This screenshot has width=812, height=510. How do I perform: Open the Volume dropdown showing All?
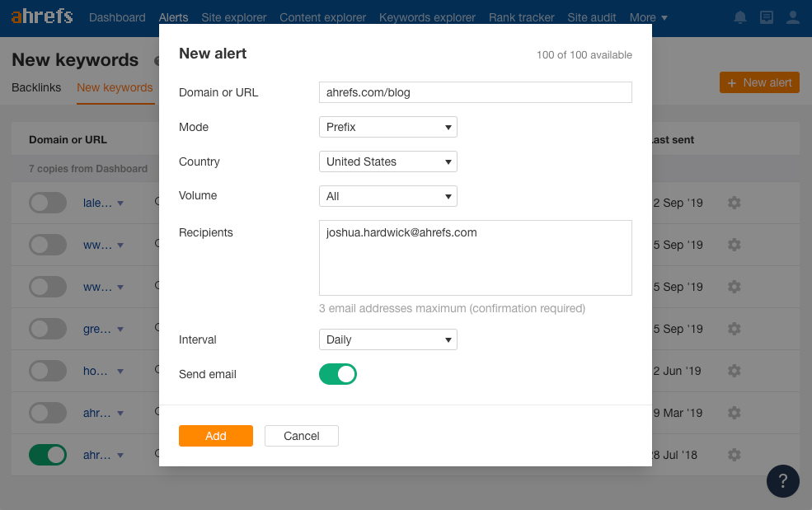(x=388, y=196)
